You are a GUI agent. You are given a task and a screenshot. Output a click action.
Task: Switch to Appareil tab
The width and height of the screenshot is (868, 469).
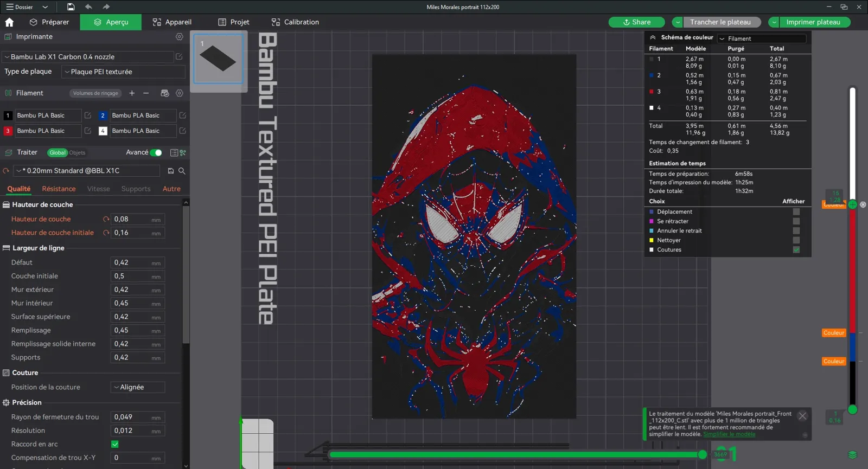(x=172, y=22)
